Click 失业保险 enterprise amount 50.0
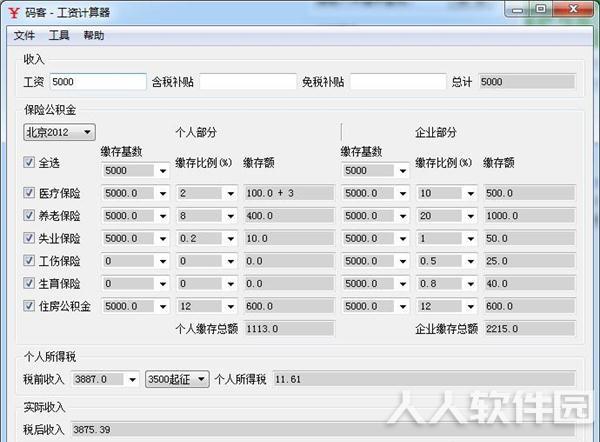This screenshot has width=600, height=442. 529,238
